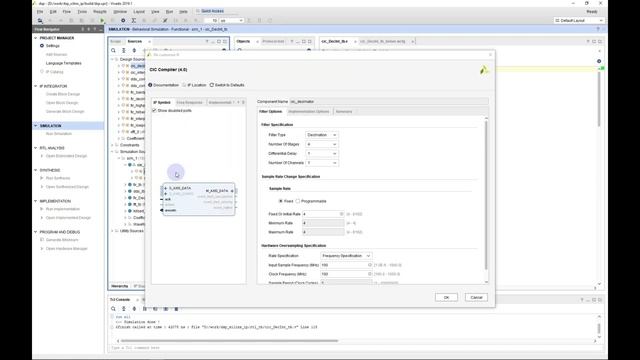The height and width of the screenshot is (360, 640).
Task: Open the Filter Type dropdown
Action: (322, 135)
